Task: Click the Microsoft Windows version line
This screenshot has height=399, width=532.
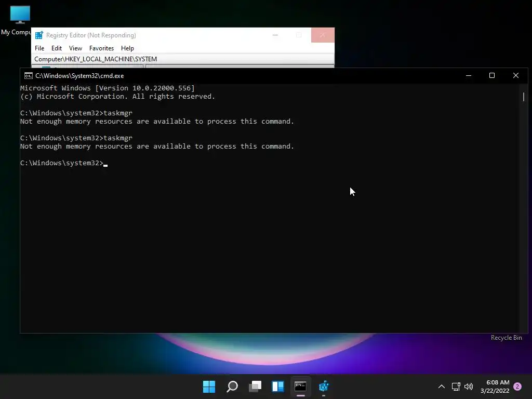Action: point(108,88)
